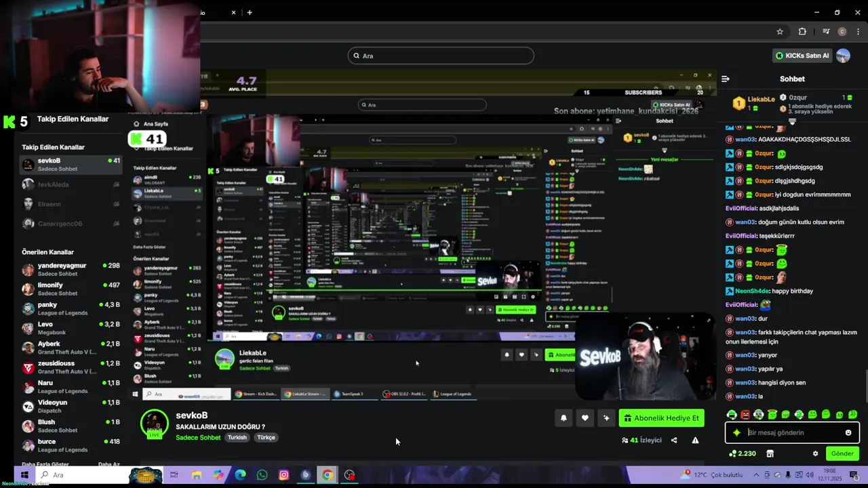The width and height of the screenshot is (868, 488).
Task: Click the weather widget in the taskbar
Action: tap(712, 474)
